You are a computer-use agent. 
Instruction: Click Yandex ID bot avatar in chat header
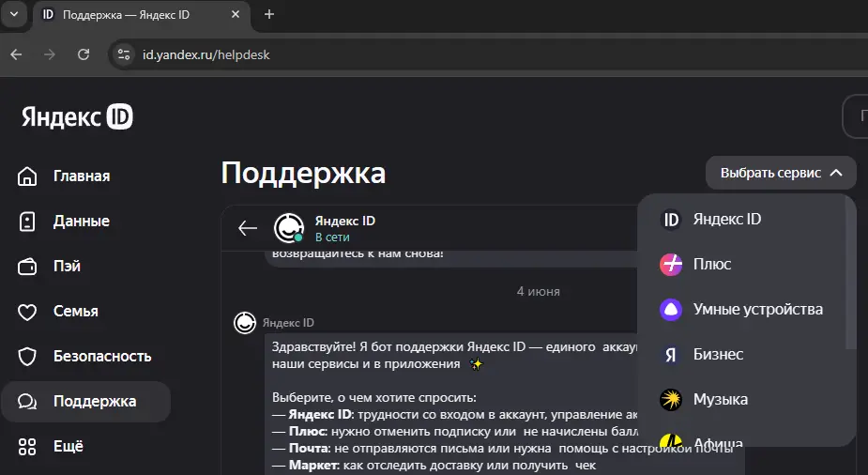pos(289,227)
